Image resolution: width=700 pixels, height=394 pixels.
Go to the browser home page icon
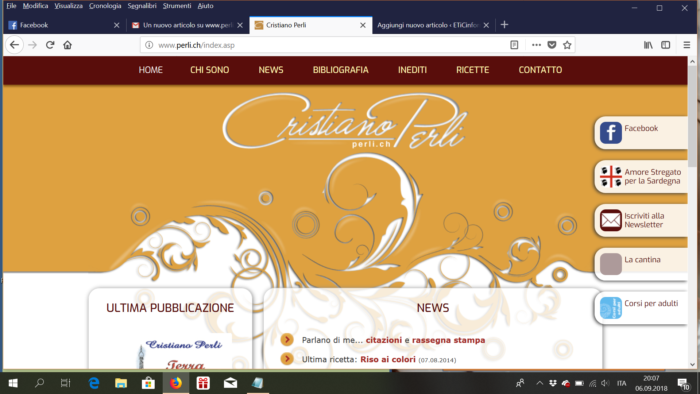point(67,45)
